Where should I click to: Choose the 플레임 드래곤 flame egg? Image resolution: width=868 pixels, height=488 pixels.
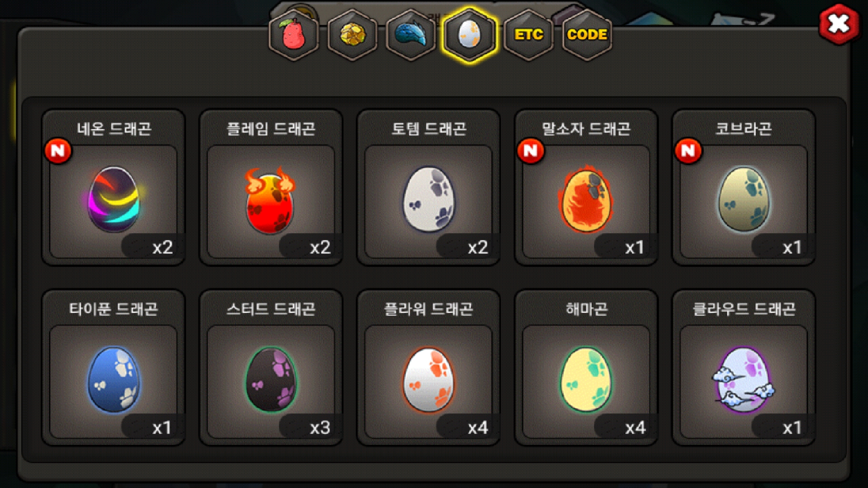pos(270,200)
